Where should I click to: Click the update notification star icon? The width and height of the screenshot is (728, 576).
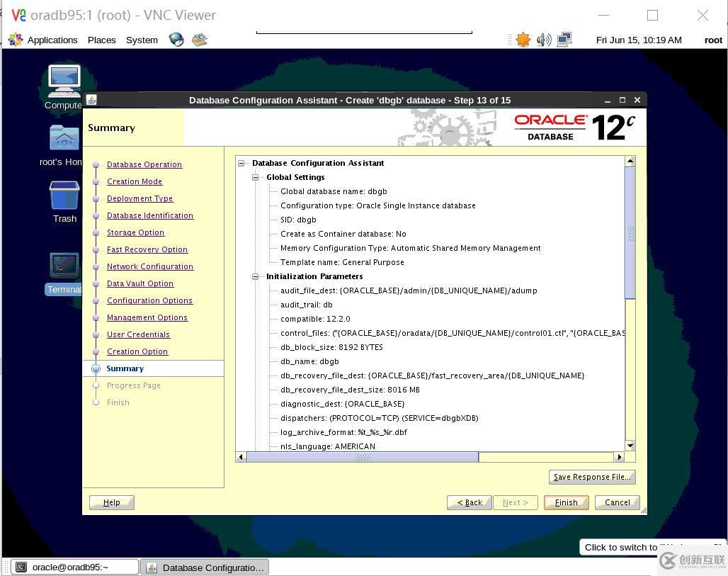click(x=523, y=40)
